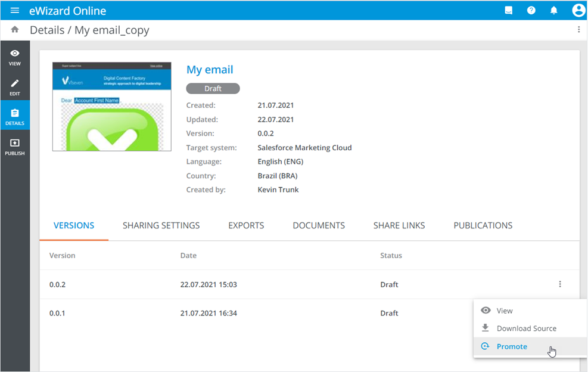588x372 pixels.
Task: Select Download Source in context menu
Action: pos(526,328)
